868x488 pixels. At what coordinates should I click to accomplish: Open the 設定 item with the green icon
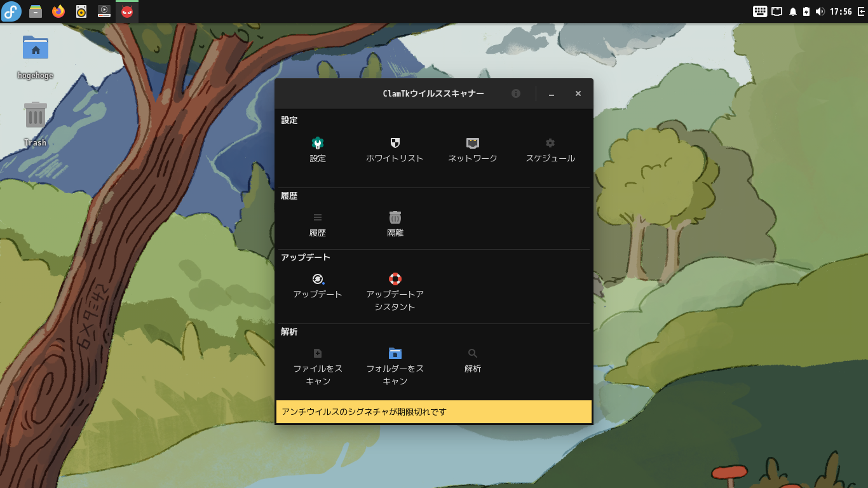tap(318, 143)
